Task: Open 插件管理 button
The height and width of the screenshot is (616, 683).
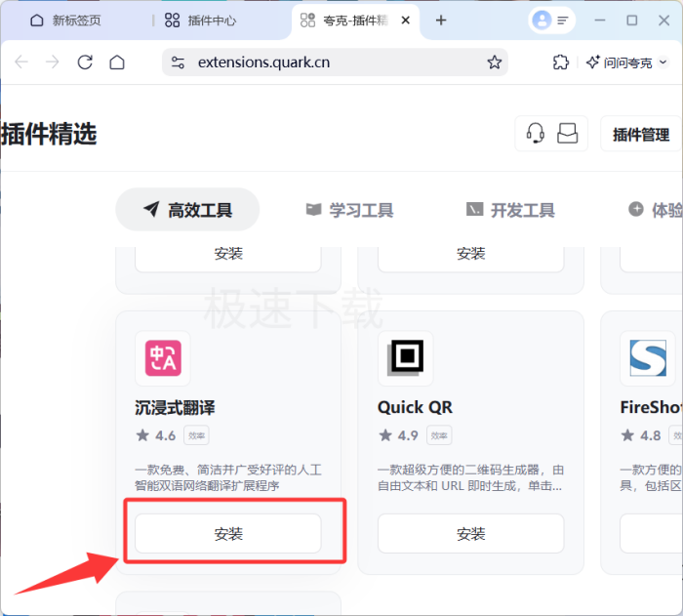Action: coord(640,135)
